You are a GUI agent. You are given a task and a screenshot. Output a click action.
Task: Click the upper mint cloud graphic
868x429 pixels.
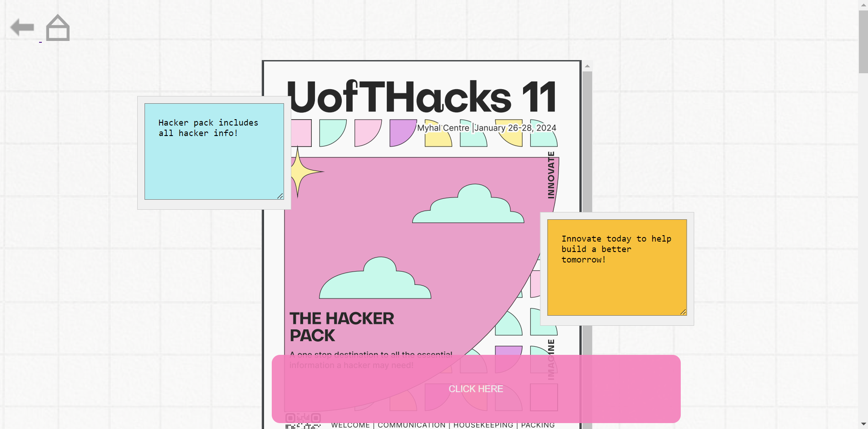point(468,203)
